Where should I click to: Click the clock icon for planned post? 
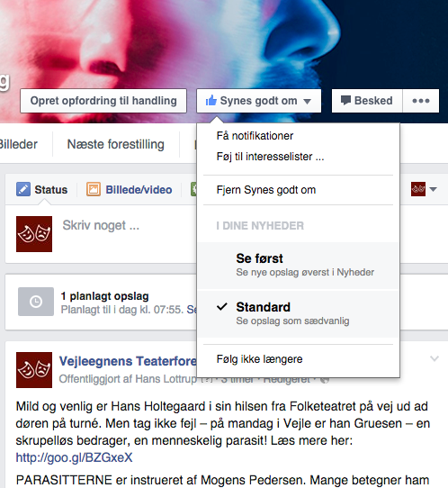(x=36, y=302)
